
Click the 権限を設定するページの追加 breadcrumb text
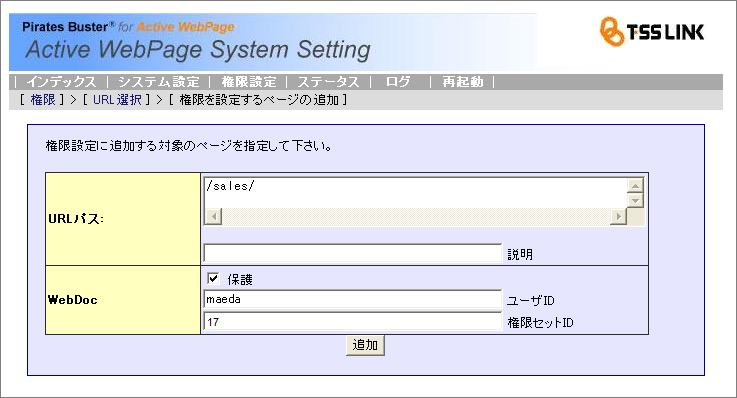pyautogui.click(x=259, y=100)
